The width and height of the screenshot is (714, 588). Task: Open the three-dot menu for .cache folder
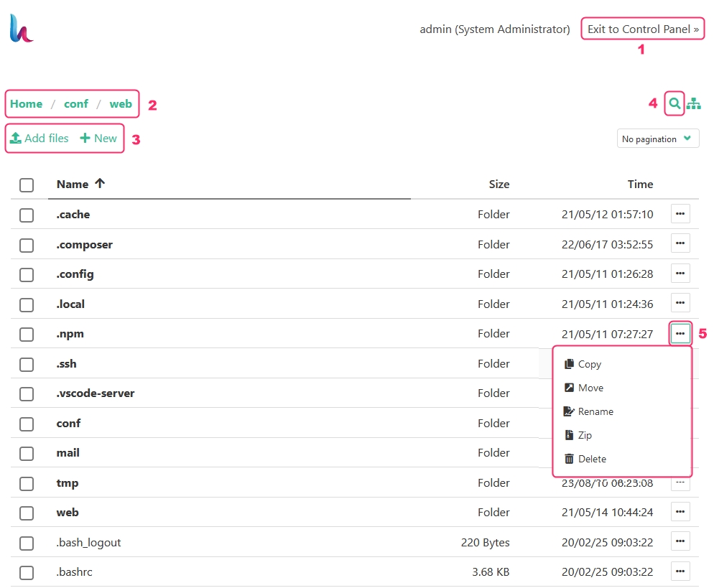pos(680,214)
